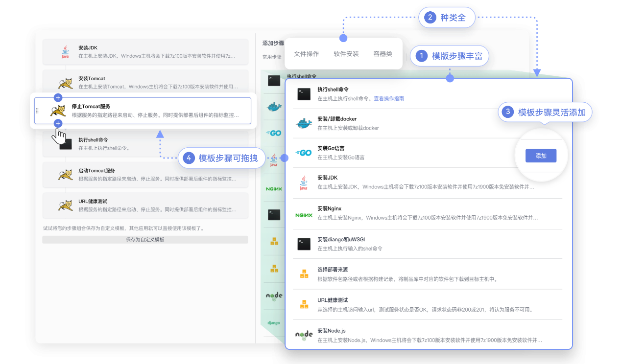Click the Docker whale icon beside 安装/卸载docker
622x364 pixels.
click(x=304, y=123)
